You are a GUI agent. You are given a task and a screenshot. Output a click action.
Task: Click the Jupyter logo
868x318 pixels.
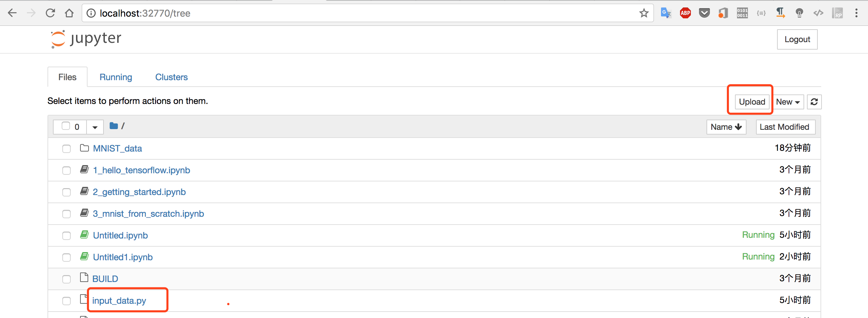86,39
